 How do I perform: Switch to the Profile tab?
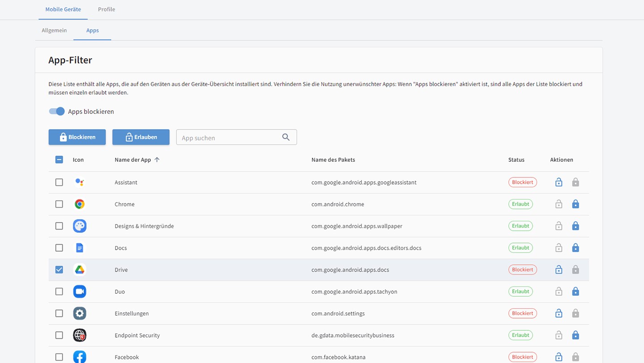(x=107, y=9)
